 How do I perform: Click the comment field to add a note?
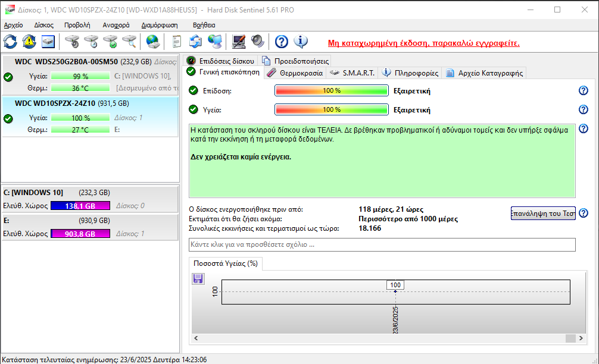click(382, 244)
